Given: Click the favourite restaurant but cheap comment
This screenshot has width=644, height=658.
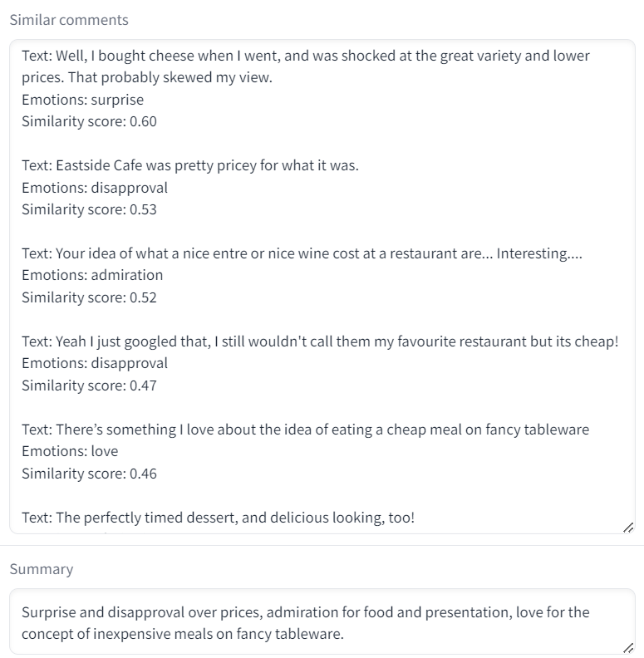Looking at the screenshot, I should [320, 341].
